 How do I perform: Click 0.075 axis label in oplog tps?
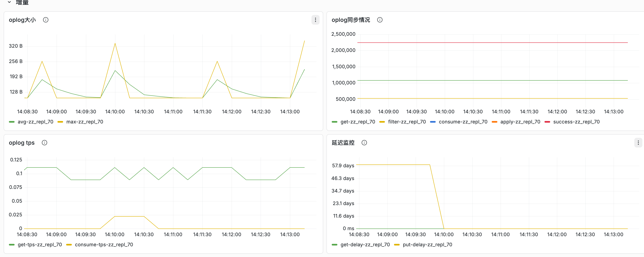tap(16, 187)
